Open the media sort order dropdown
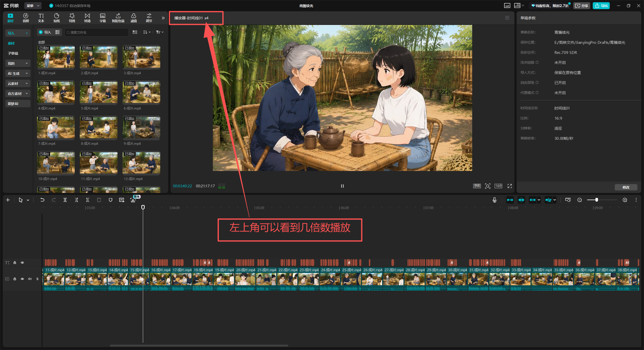This screenshot has height=350, width=644. 147,32
